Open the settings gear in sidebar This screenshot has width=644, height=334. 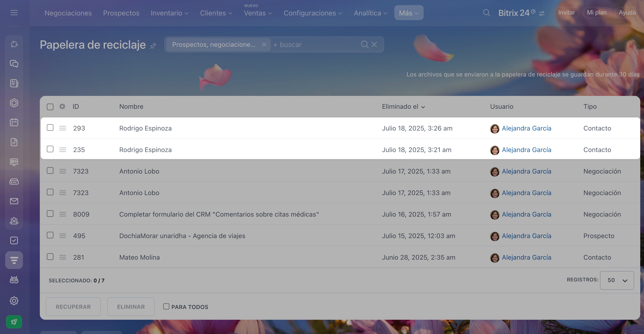pos(14,301)
